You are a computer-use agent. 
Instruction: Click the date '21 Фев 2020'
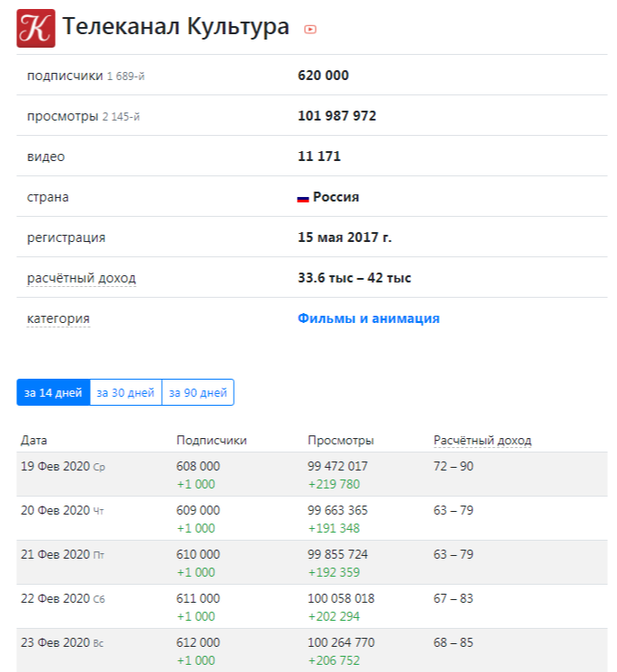[x=55, y=554]
